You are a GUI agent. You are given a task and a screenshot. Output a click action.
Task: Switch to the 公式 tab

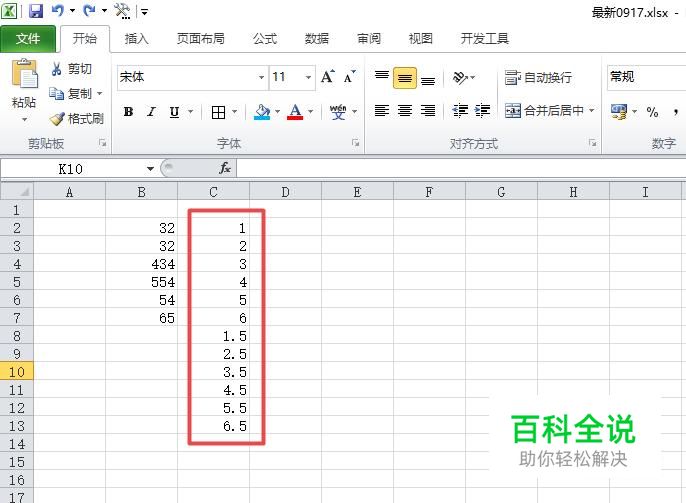click(265, 39)
